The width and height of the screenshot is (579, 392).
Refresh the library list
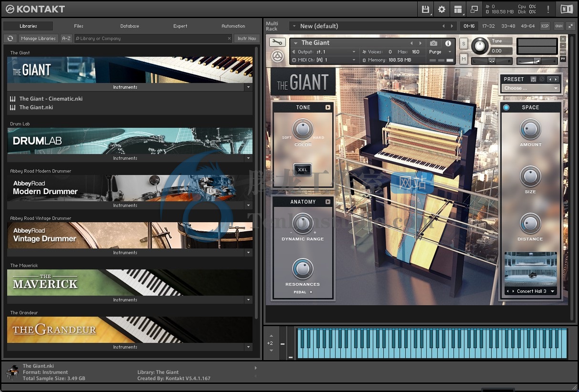tap(10, 39)
